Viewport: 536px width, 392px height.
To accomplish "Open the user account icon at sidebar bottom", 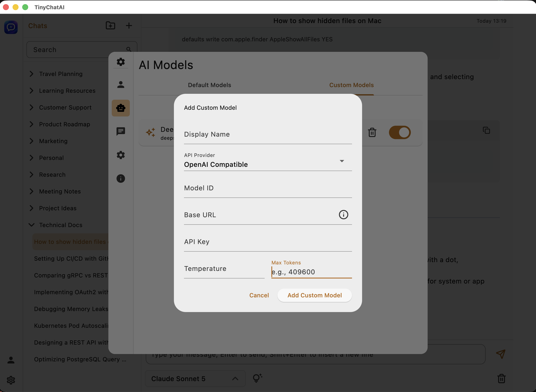I will 11,360.
